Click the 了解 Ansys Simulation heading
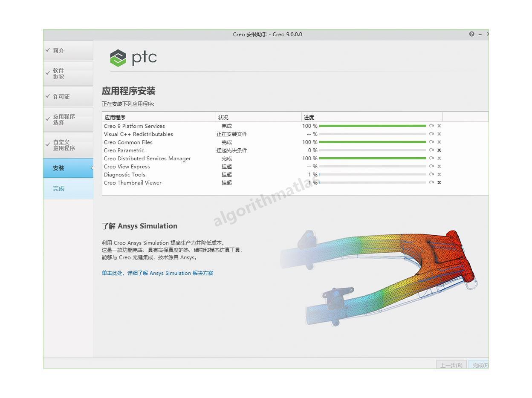The image size is (532, 398). (139, 226)
